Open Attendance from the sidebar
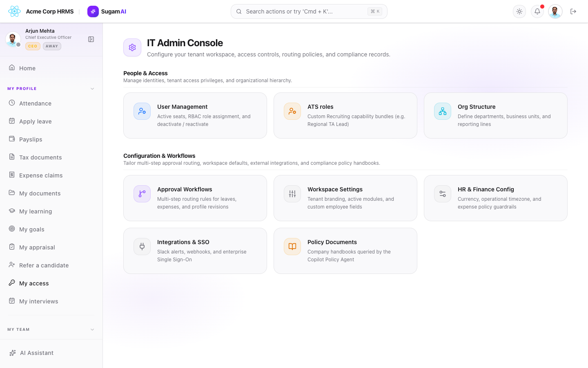This screenshot has height=368, width=588. [51, 103]
